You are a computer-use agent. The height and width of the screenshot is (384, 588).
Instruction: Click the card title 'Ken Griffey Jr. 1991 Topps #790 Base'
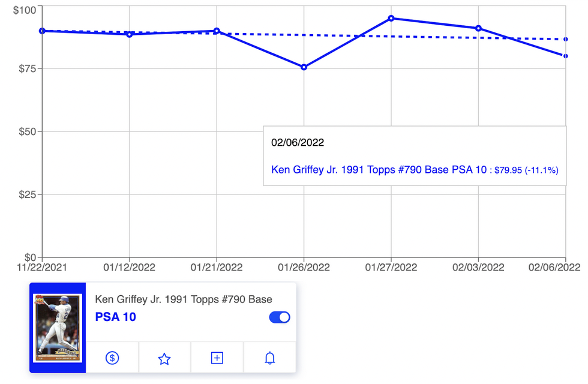(184, 299)
